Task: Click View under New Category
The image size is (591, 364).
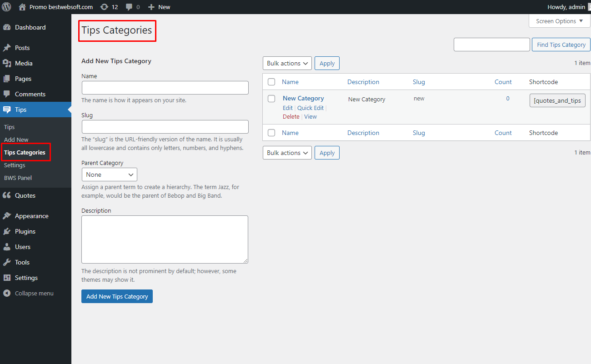Action: [311, 116]
